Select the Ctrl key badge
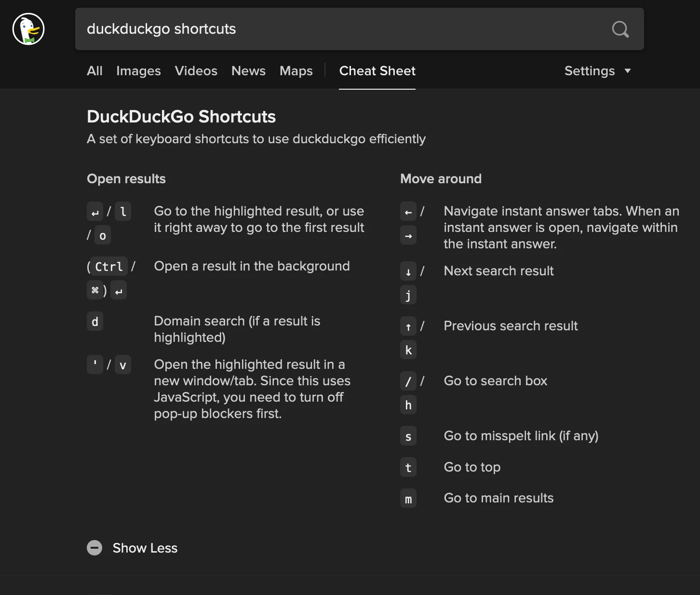 pos(108,266)
